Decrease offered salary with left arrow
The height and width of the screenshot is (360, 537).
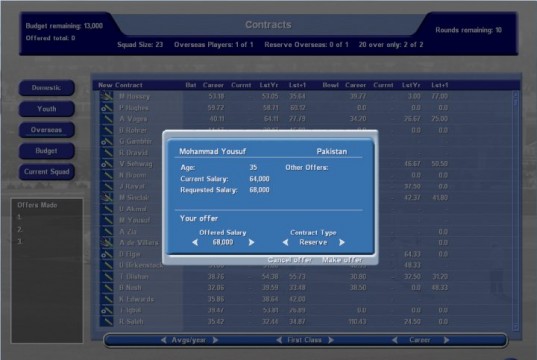(x=195, y=242)
